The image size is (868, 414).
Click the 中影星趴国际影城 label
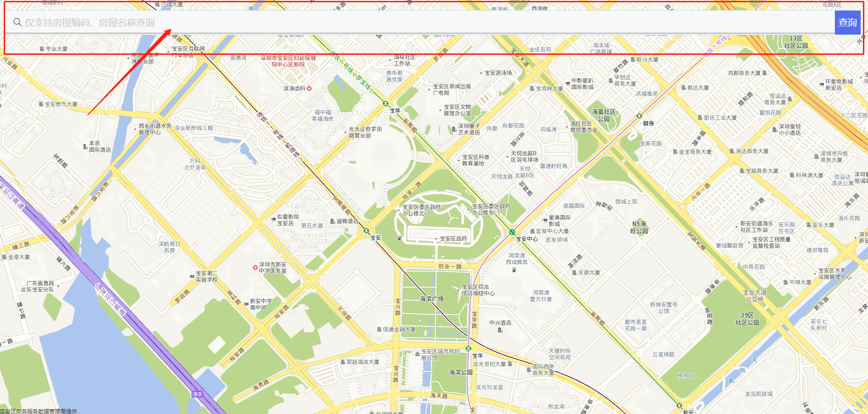(582, 84)
